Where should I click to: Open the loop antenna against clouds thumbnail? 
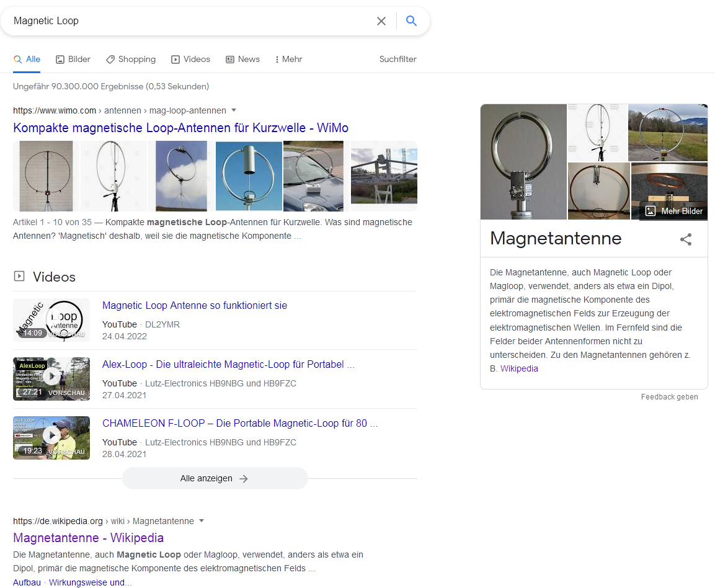pos(182,176)
